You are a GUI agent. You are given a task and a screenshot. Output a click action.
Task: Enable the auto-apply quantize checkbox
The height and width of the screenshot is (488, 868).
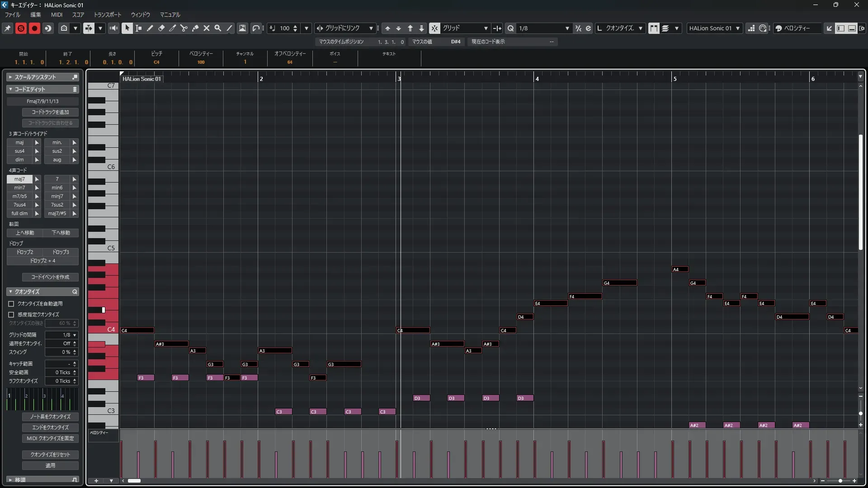coord(11,304)
